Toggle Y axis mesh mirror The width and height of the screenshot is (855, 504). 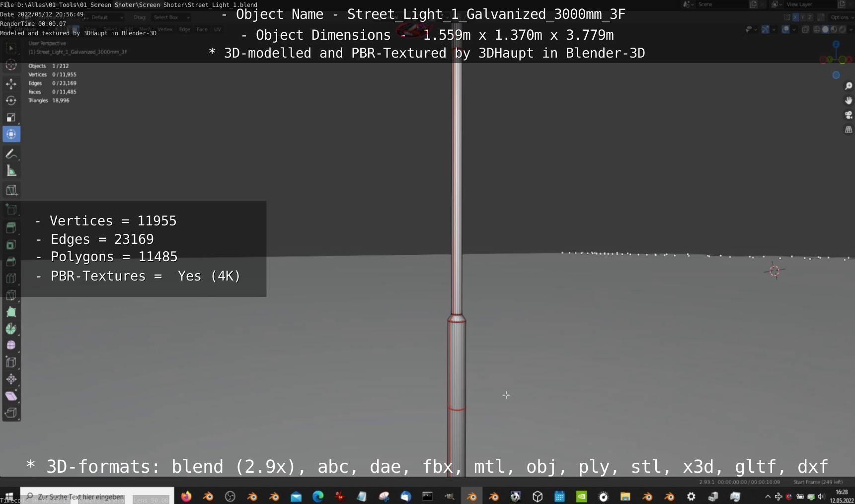click(802, 17)
